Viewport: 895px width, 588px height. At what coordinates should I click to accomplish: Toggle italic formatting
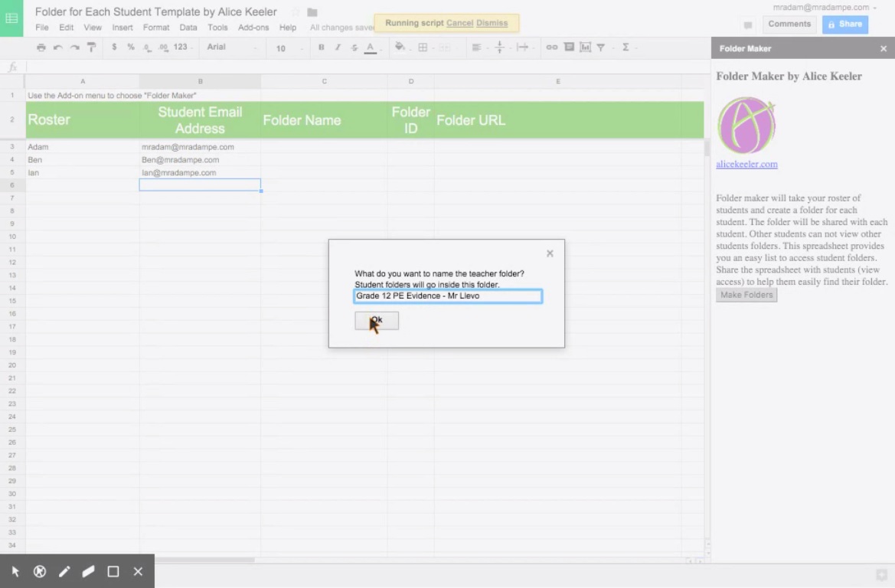[x=338, y=47]
